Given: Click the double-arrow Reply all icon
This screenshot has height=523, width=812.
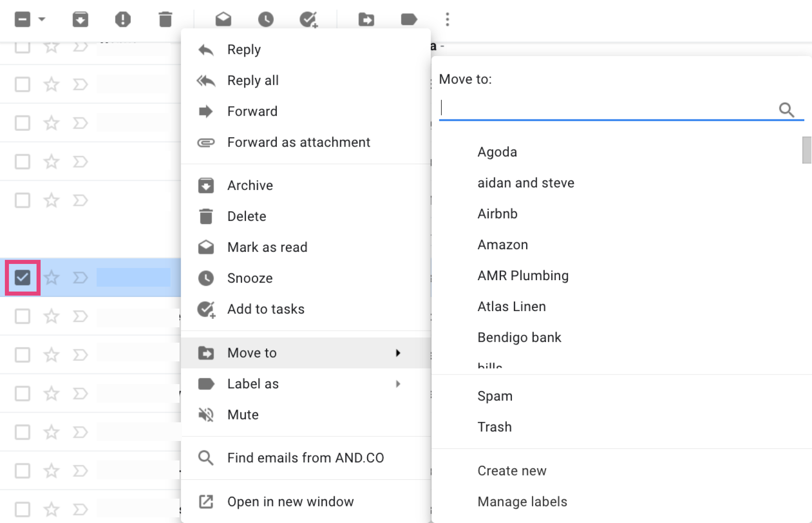Looking at the screenshot, I should pyautogui.click(x=206, y=81).
